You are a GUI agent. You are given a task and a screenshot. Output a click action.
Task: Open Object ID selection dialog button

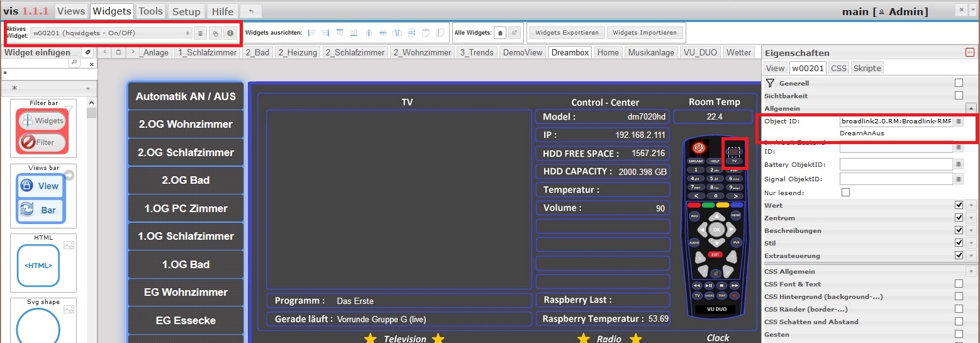(959, 121)
